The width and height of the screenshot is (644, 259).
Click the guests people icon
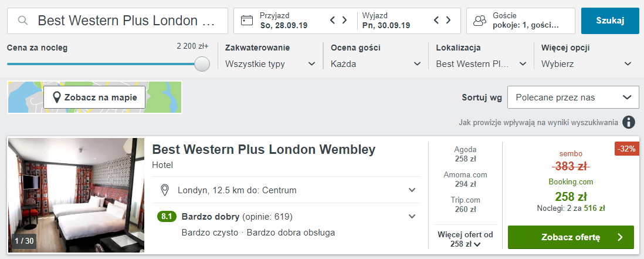tap(480, 21)
